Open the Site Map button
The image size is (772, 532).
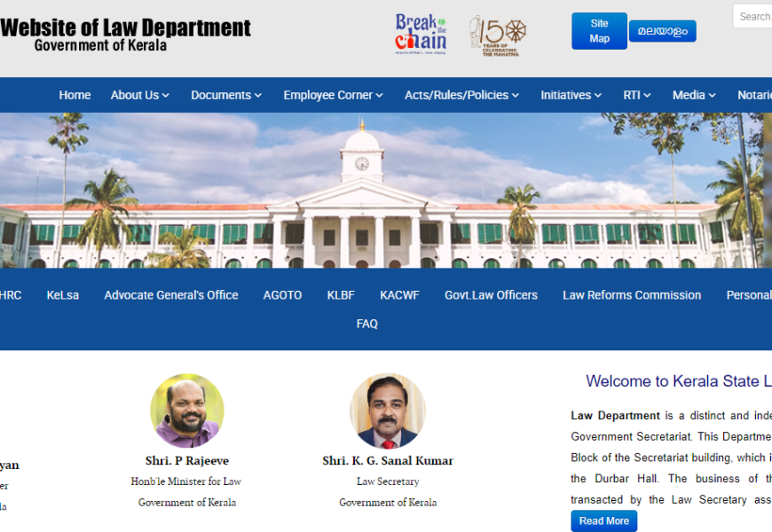599,31
